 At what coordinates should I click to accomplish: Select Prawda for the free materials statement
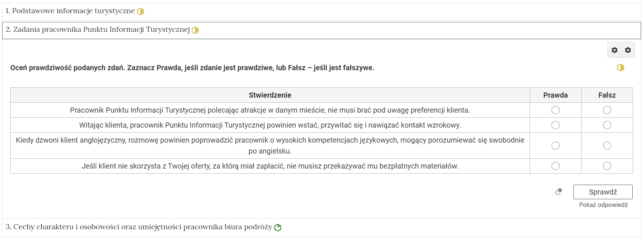tap(556, 166)
